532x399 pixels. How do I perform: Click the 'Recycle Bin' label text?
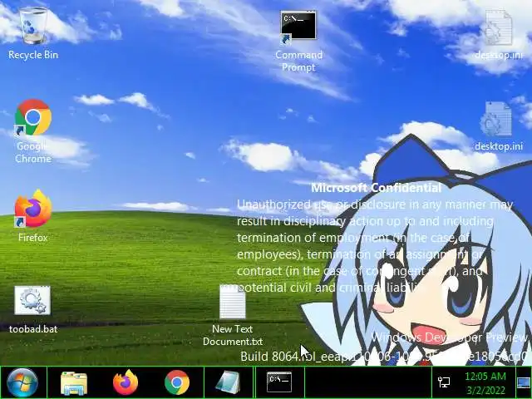click(x=33, y=55)
